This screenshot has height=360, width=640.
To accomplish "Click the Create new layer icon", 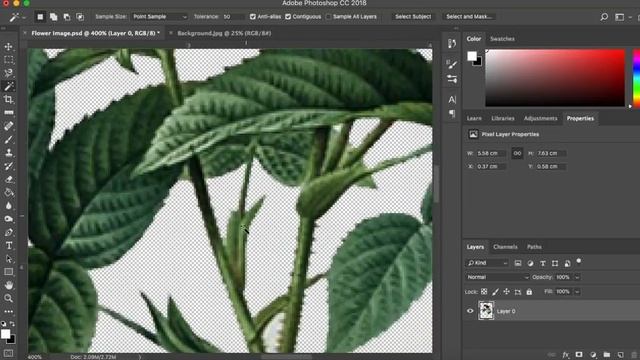I will coord(620,355).
